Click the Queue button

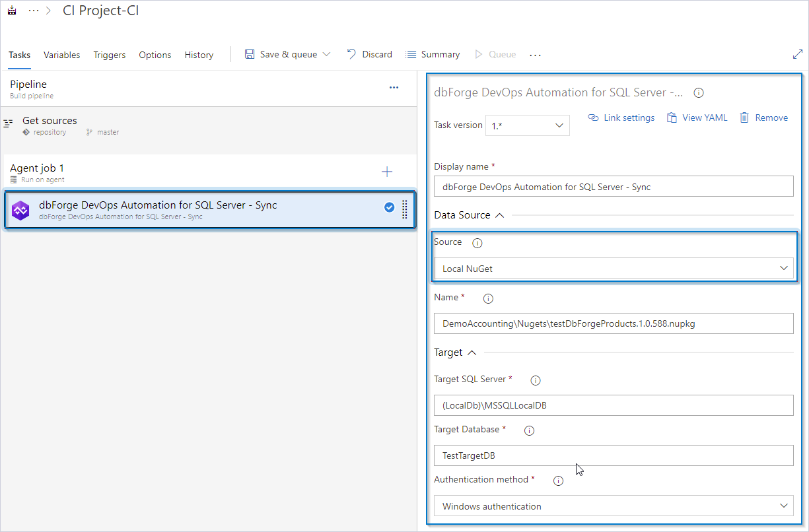[x=495, y=54]
